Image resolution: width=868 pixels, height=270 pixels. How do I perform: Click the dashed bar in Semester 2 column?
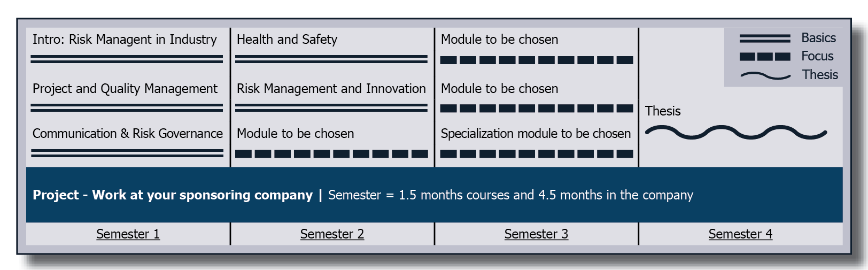click(331, 154)
